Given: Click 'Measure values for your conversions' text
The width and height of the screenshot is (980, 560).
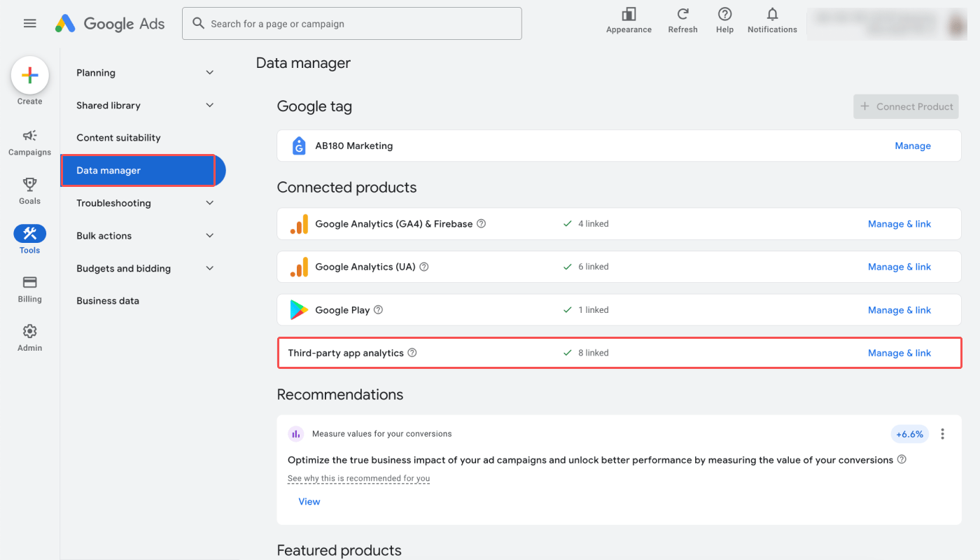Looking at the screenshot, I should [x=382, y=434].
